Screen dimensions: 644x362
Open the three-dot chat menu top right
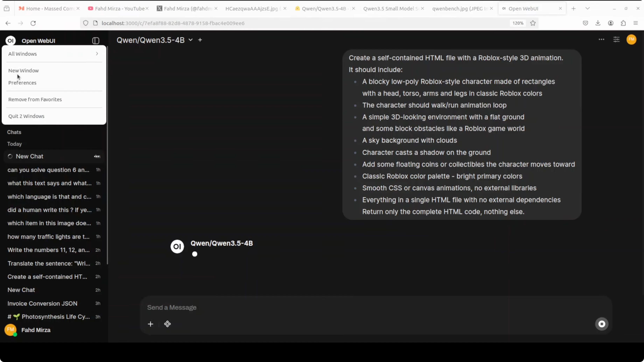point(601,40)
